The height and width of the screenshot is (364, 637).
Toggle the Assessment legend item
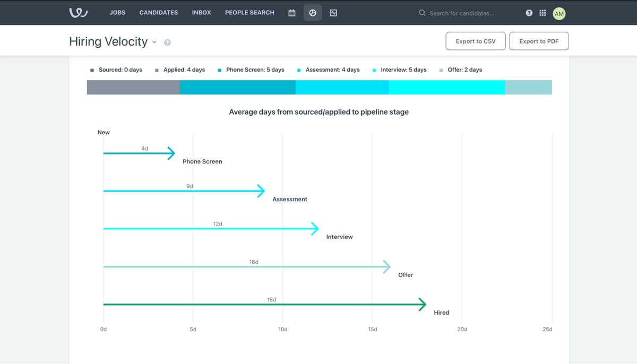pos(329,70)
